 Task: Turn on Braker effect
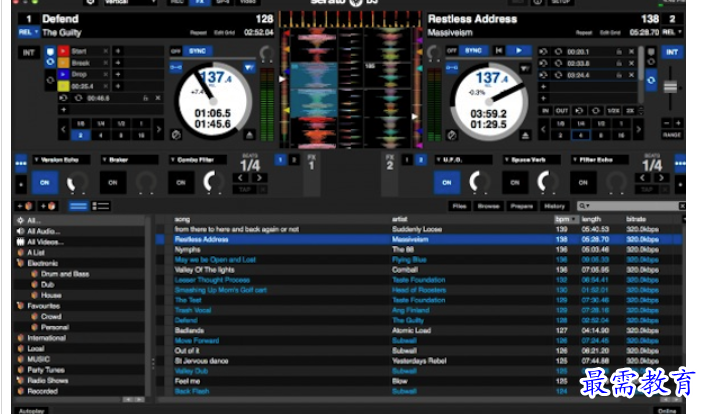click(113, 182)
